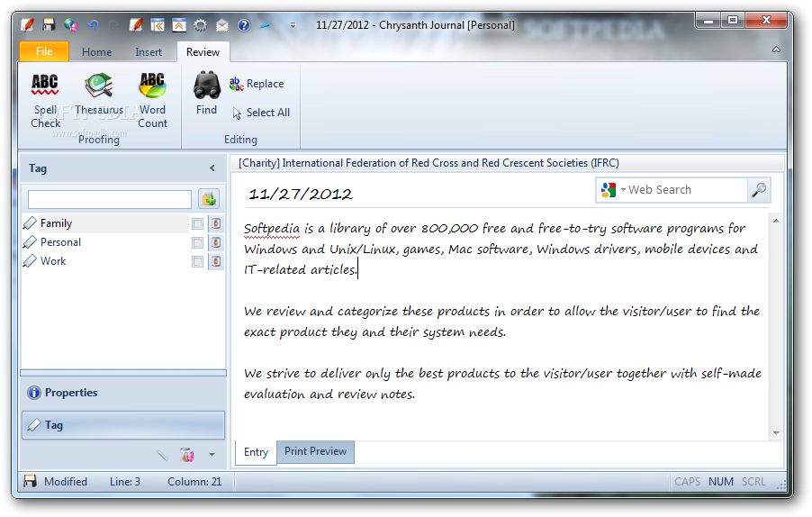This screenshot has height=517, width=812.
Task: Click the Replace button
Action: tap(257, 84)
